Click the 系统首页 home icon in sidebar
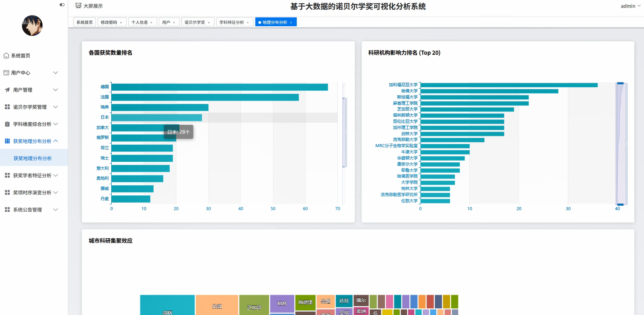Viewport: 644px width, 315px height. 6,55
